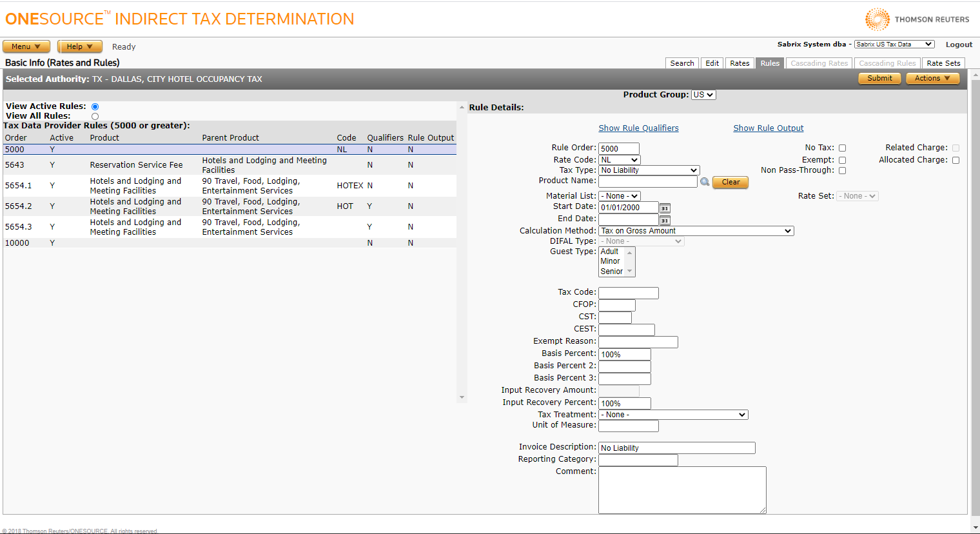Click the Thomson Reuters logo
The height and width of the screenshot is (534, 980).
coord(917,19)
